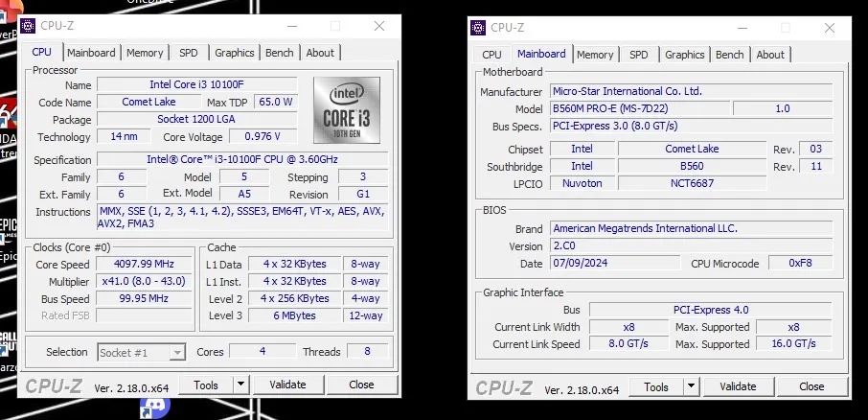Click the Tools button in right window

(x=656, y=386)
